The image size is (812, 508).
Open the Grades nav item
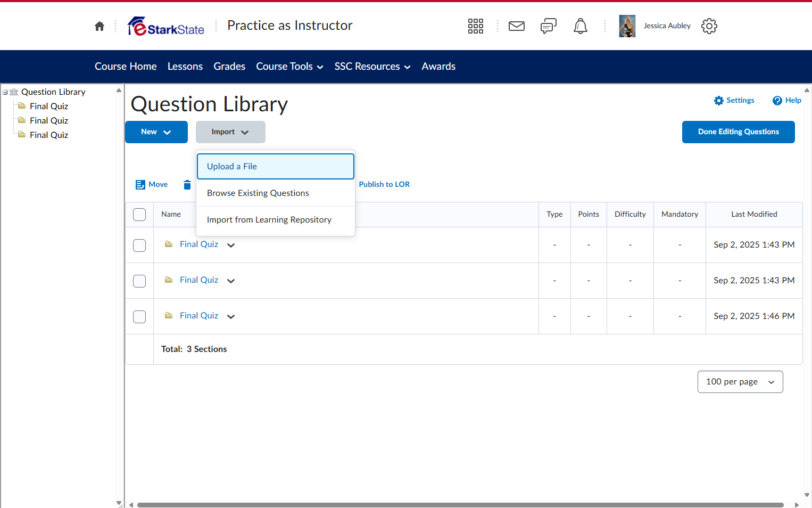click(229, 67)
